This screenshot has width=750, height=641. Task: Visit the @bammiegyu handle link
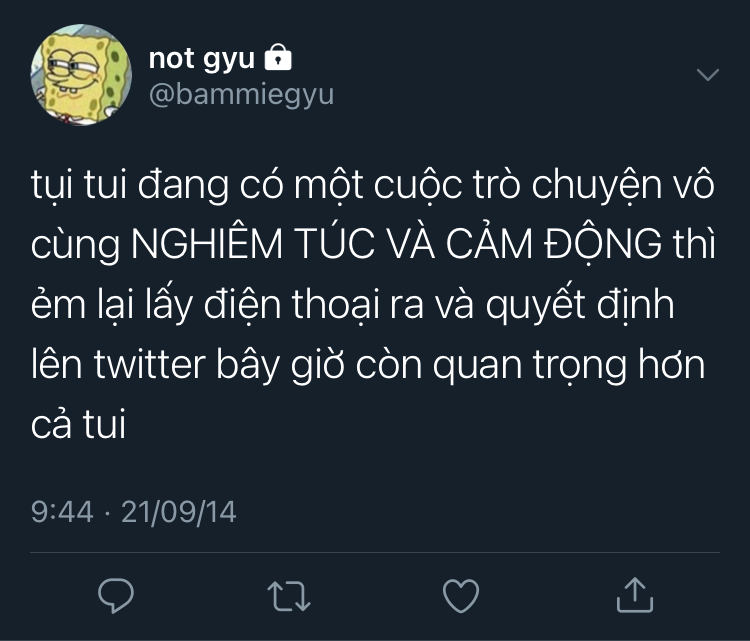[242, 94]
